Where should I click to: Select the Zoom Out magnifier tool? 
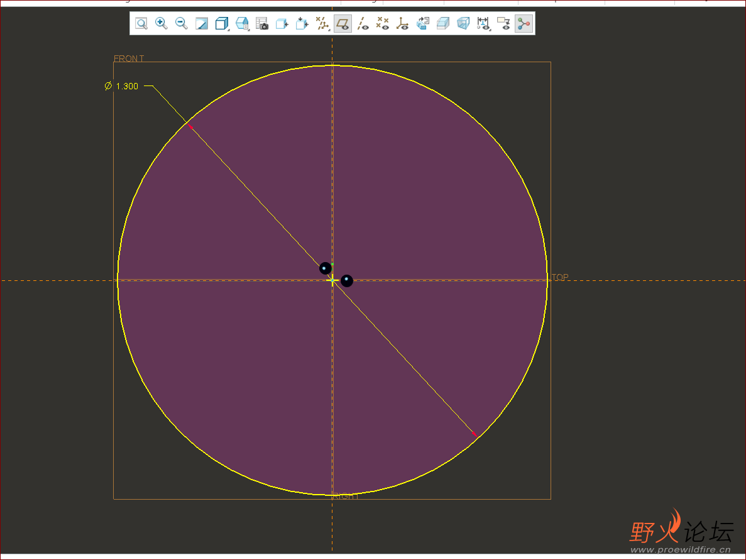pos(181,23)
